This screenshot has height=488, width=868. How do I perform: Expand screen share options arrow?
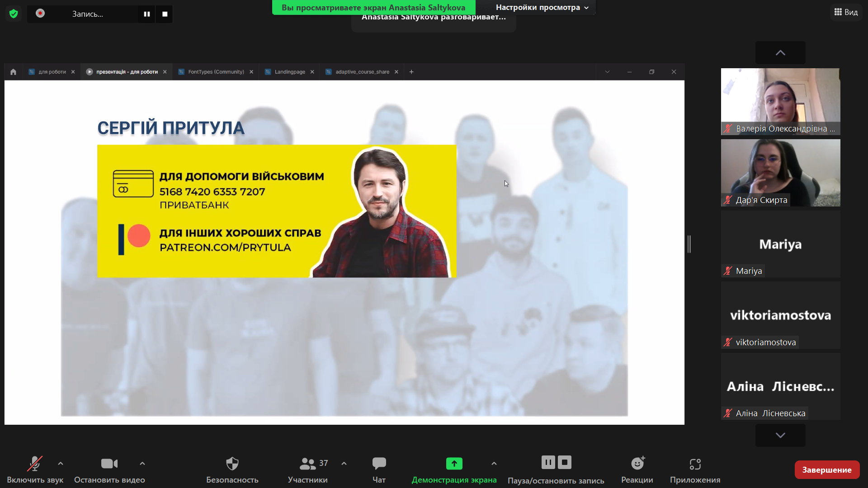(494, 464)
